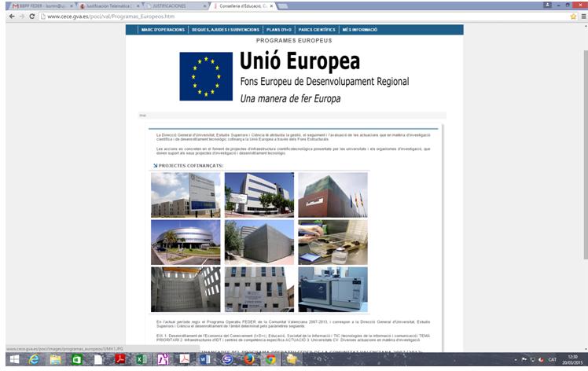Click the red tray icon beside CAT

pyautogui.click(x=541, y=360)
